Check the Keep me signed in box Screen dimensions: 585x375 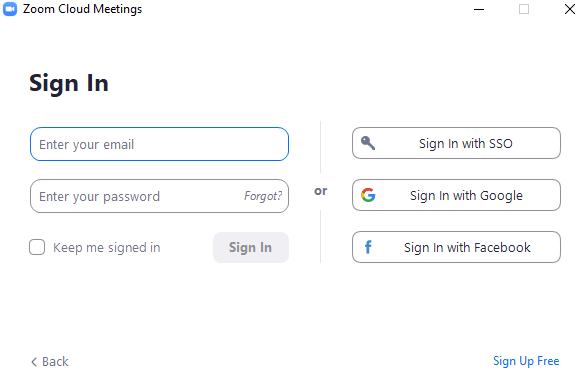[x=37, y=247]
